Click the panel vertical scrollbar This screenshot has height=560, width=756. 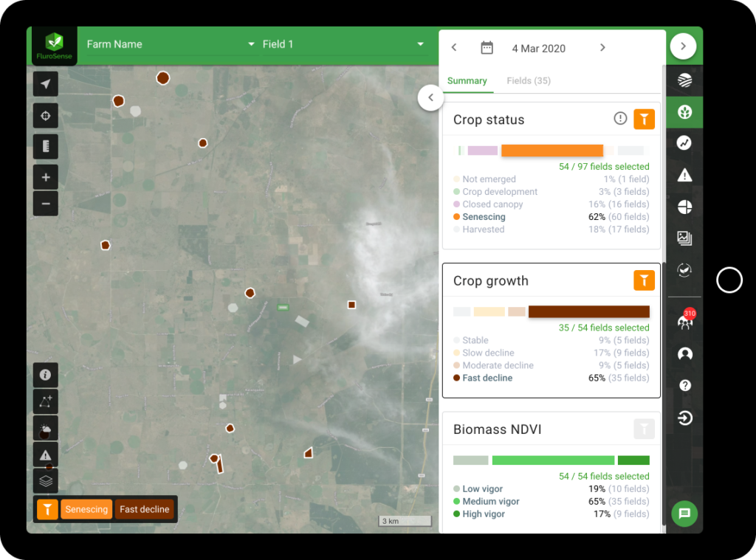pyautogui.click(x=664, y=394)
